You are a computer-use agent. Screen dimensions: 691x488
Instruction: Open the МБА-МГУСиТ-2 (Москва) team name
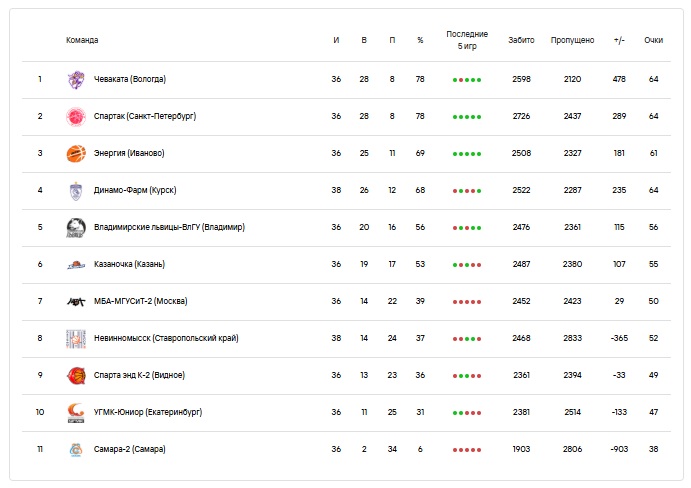pyautogui.click(x=141, y=302)
